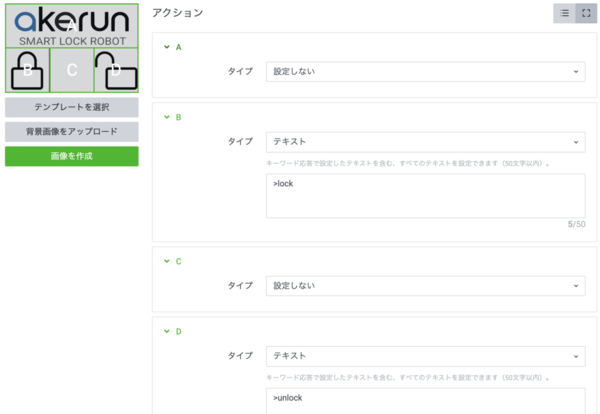The image size is (600, 414).
Task: Switch to list view icon
Action: pos(564,13)
